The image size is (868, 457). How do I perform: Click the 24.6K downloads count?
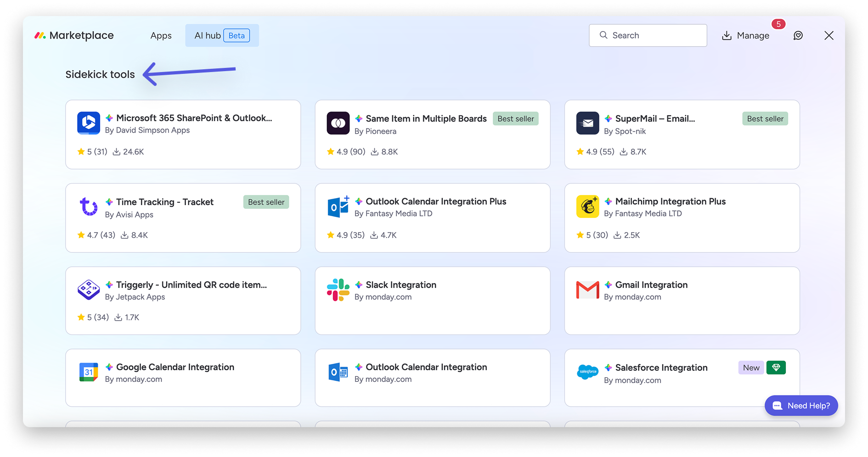tap(133, 151)
